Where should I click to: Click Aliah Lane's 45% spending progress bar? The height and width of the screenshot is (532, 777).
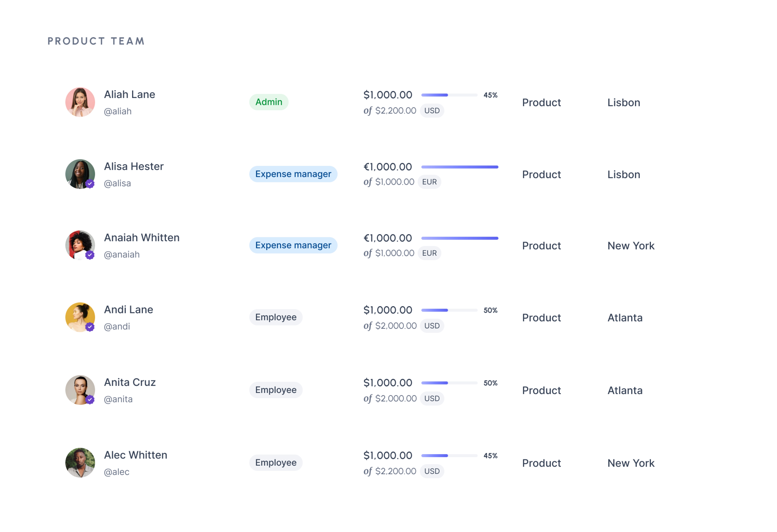click(449, 95)
